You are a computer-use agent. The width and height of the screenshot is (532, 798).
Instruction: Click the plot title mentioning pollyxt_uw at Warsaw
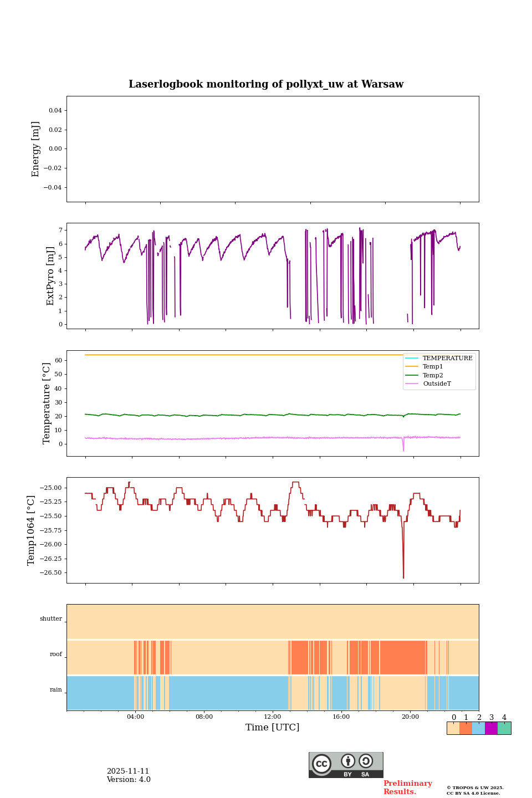266,84
